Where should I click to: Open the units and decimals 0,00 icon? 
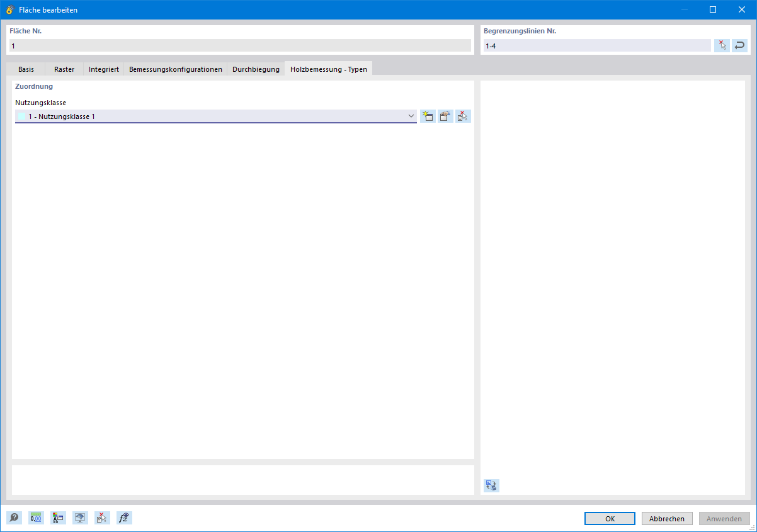click(x=36, y=518)
